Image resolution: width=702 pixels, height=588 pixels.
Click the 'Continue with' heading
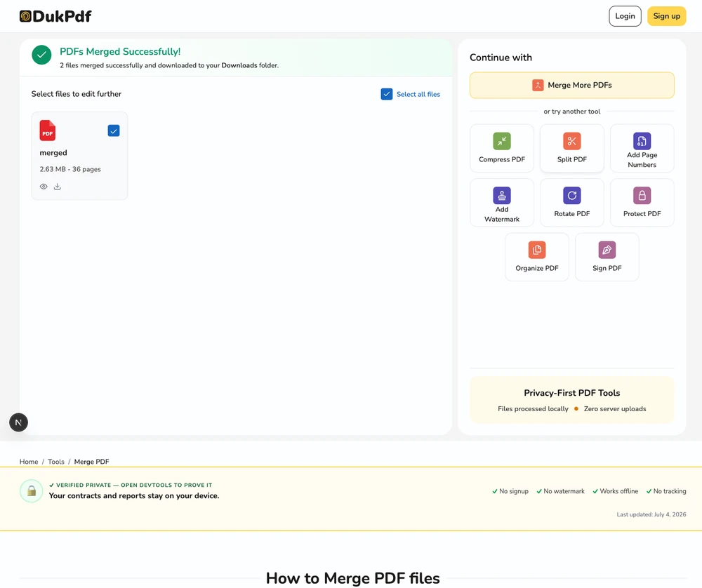coord(501,58)
